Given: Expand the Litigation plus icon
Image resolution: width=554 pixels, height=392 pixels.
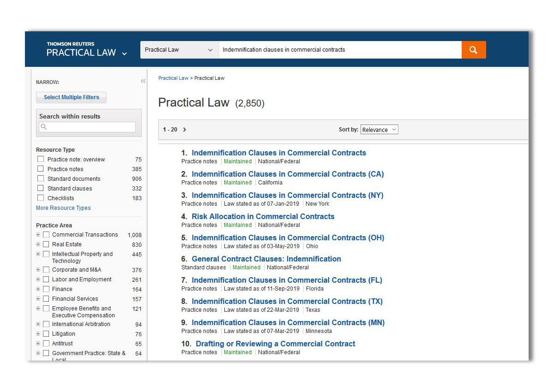Looking at the screenshot, I should tap(38, 334).
